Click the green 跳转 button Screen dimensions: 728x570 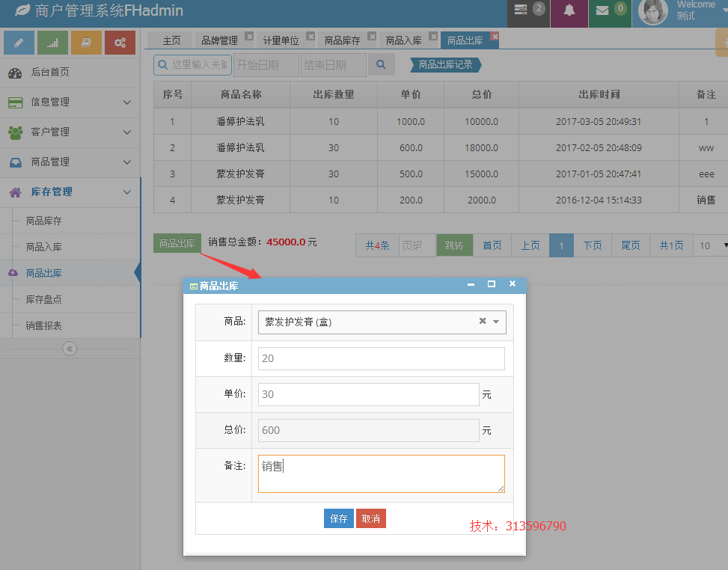pos(455,245)
